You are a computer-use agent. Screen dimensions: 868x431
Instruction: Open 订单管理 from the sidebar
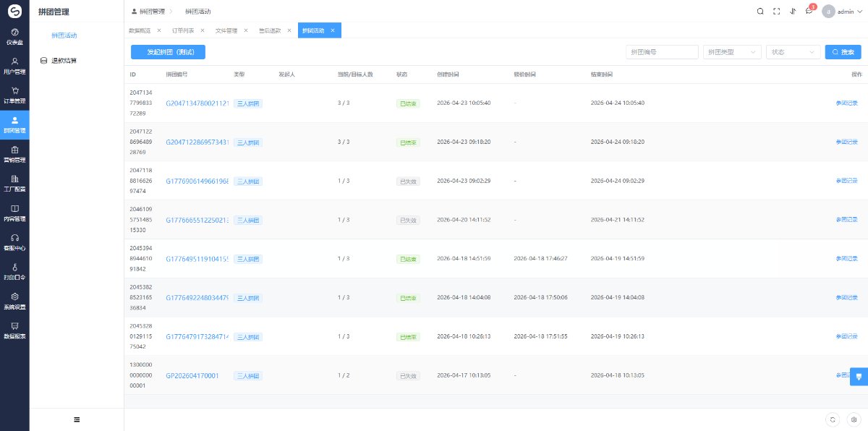point(14,95)
